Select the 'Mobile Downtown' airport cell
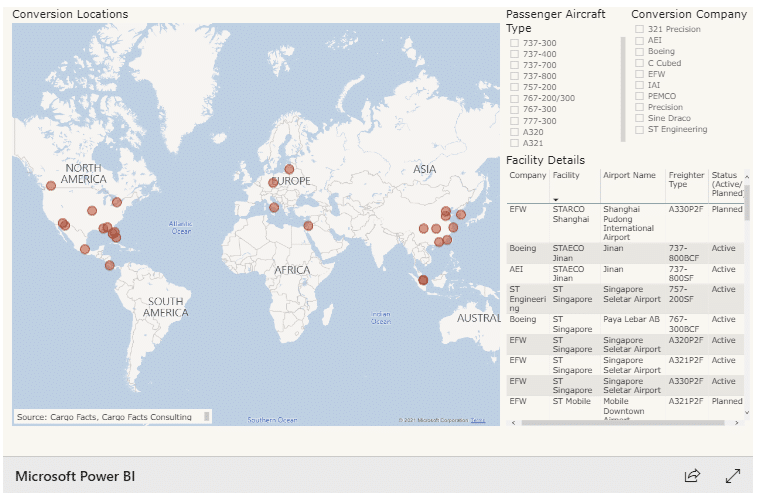The image size is (757, 497). [633, 407]
